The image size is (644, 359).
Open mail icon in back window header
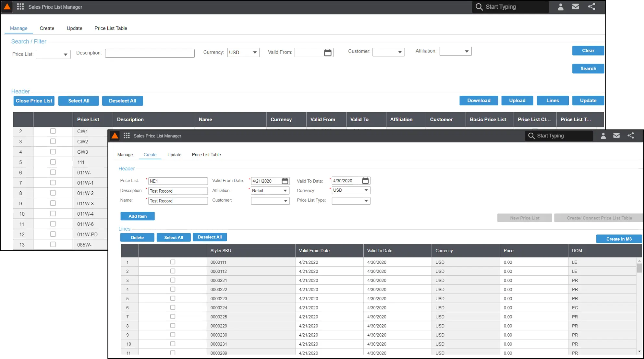coord(575,7)
